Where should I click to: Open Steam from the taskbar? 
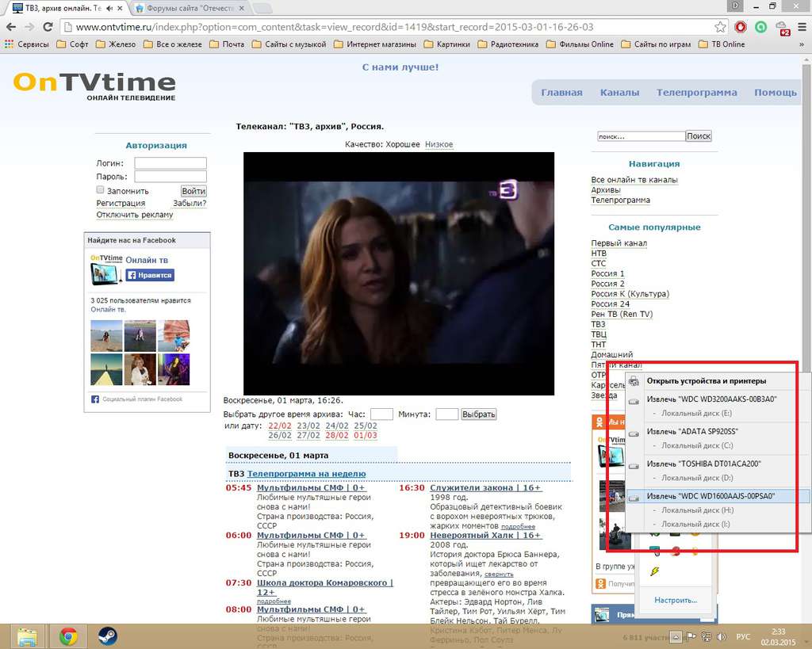pos(107,636)
